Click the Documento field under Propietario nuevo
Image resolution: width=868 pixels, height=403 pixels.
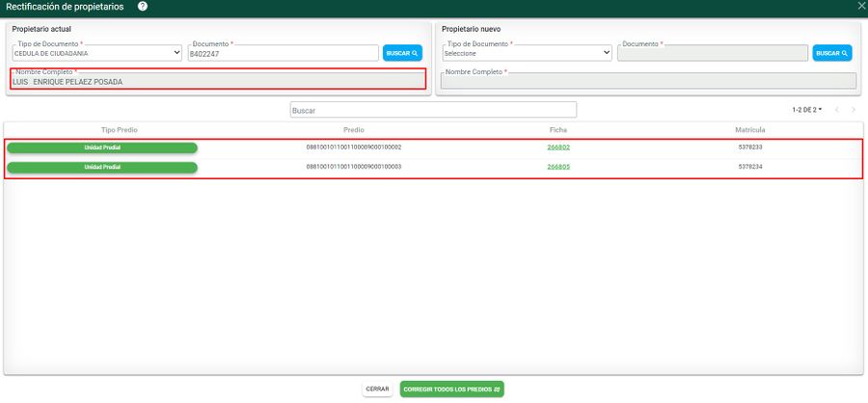click(712, 54)
